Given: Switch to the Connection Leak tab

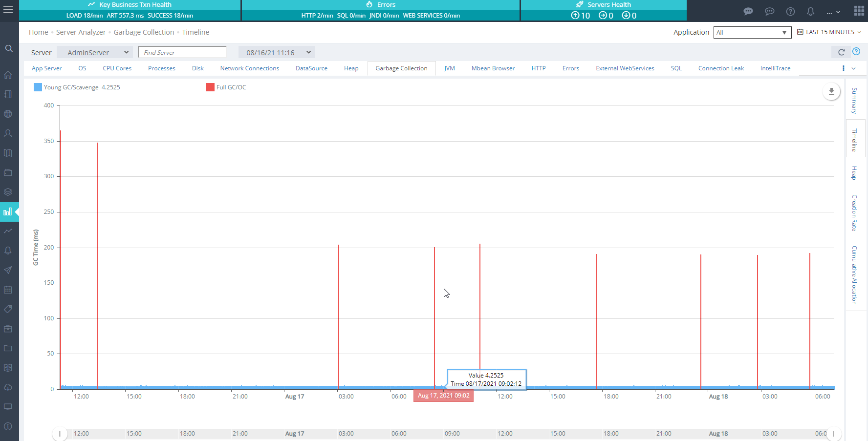Looking at the screenshot, I should 721,68.
